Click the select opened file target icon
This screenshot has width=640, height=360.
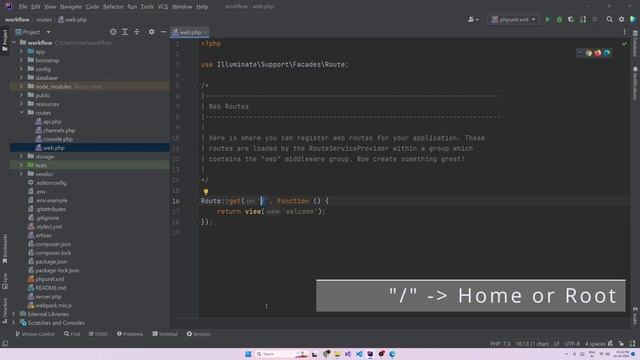pos(113,32)
